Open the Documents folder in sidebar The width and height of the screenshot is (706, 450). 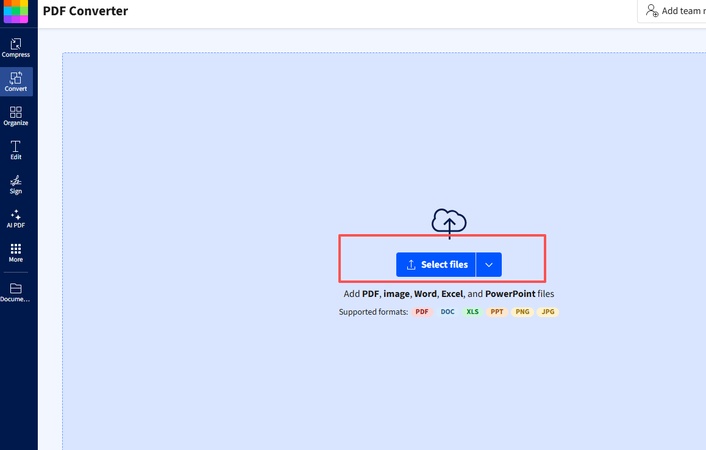16,292
